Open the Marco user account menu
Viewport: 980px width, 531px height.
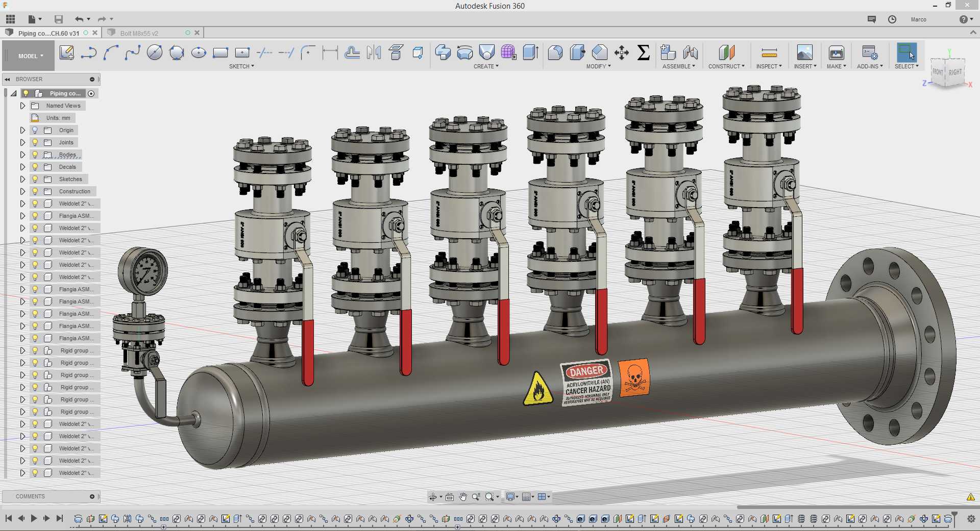coord(918,19)
